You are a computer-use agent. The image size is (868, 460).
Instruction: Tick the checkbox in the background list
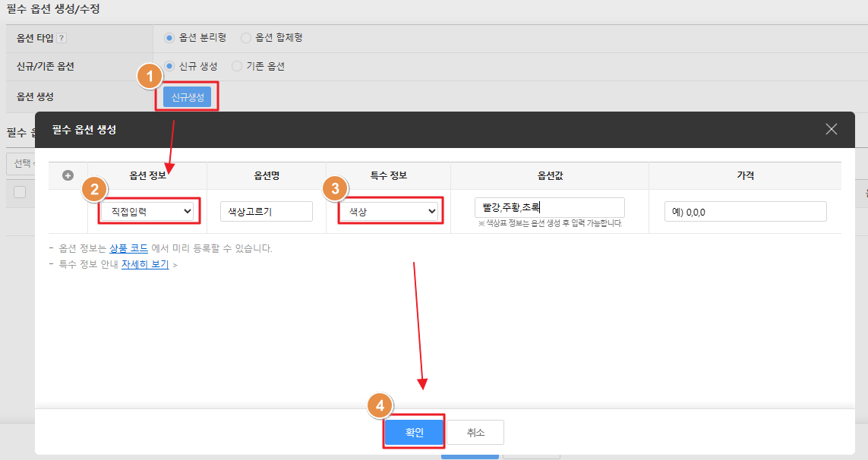(20, 192)
